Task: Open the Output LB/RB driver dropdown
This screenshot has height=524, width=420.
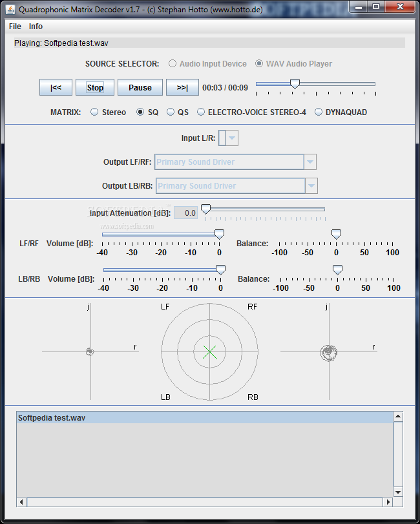Action: 311,186
